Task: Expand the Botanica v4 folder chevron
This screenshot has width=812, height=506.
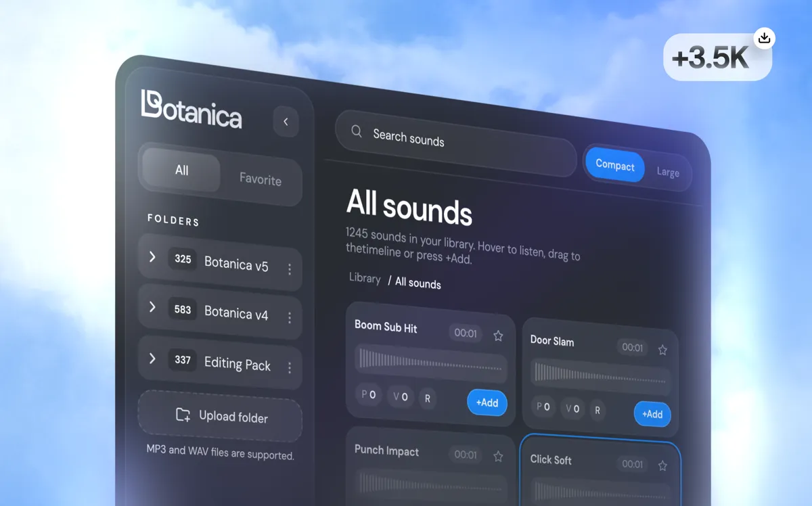Action: (152, 307)
